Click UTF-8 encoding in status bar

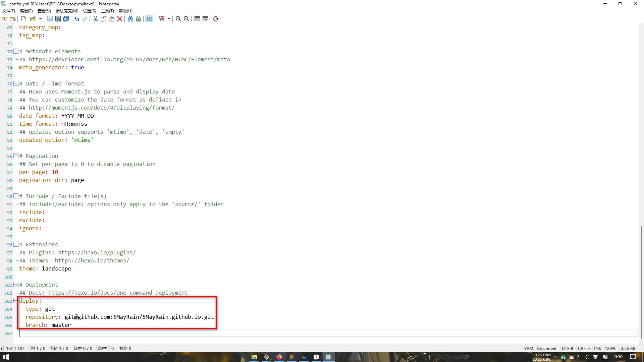568,348
